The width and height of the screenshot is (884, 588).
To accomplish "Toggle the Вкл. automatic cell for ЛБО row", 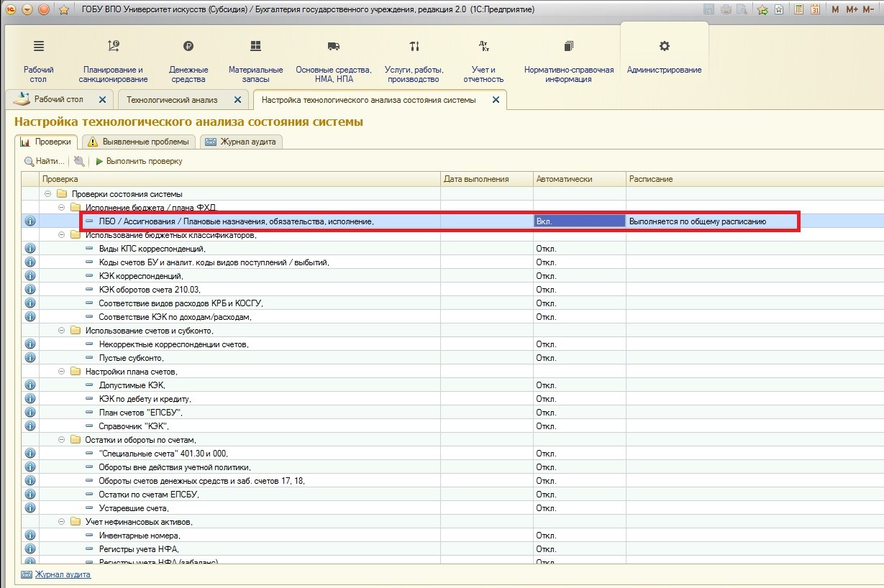I will [578, 221].
